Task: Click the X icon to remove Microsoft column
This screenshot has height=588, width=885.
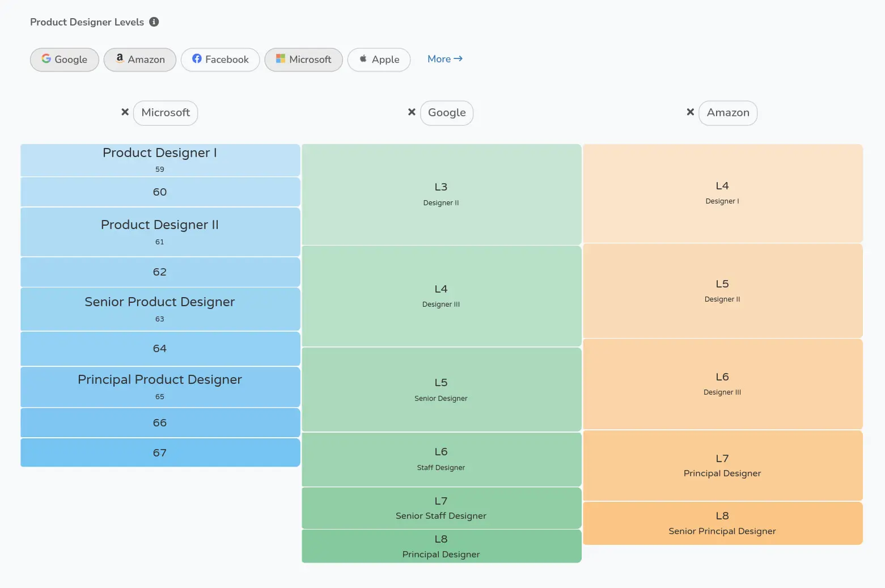Action: (125, 112)
